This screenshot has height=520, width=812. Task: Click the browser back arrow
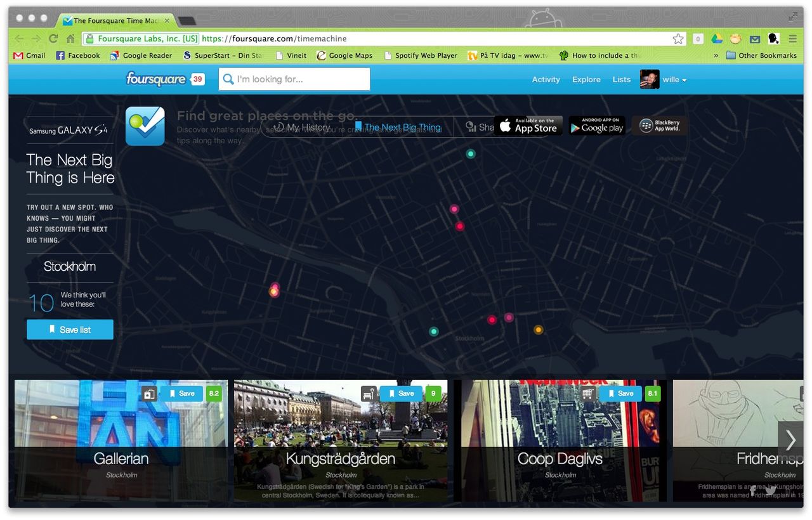(x=19, y=39)
